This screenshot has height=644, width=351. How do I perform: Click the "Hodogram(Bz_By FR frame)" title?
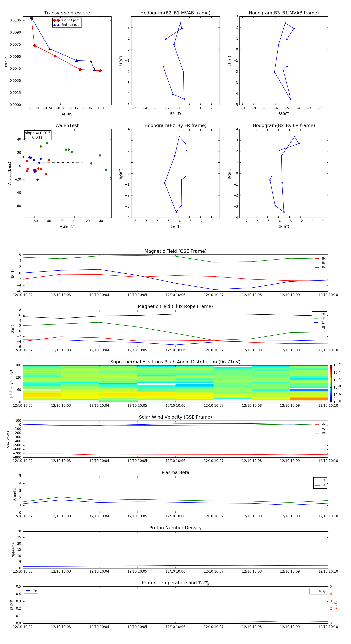coord(175,125)
